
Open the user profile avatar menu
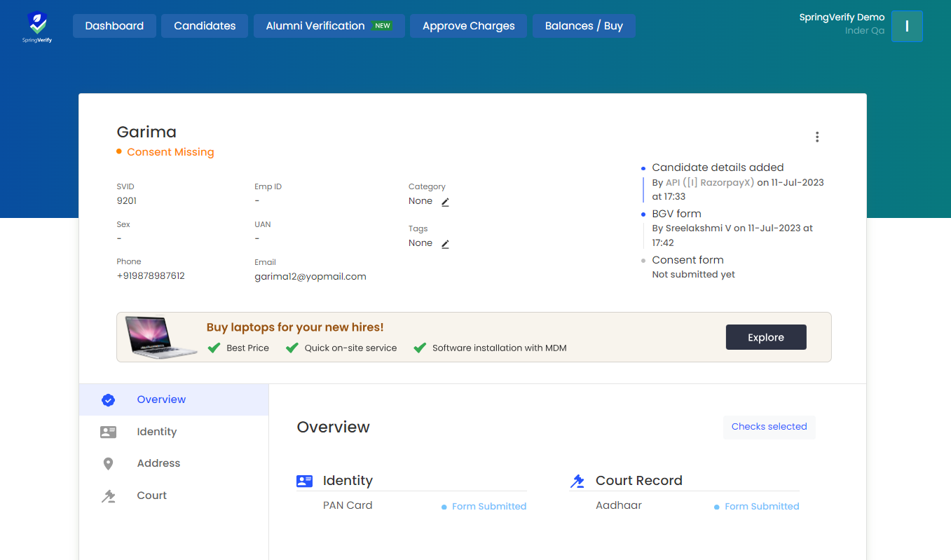[907, 27]
